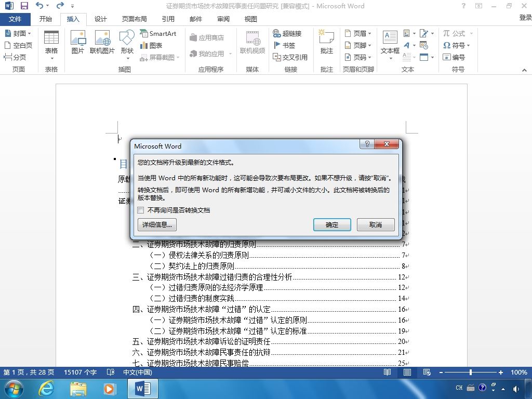Open the Page Number (页码) dropdown
Screen dimensions: 532x399
[358, 57]
